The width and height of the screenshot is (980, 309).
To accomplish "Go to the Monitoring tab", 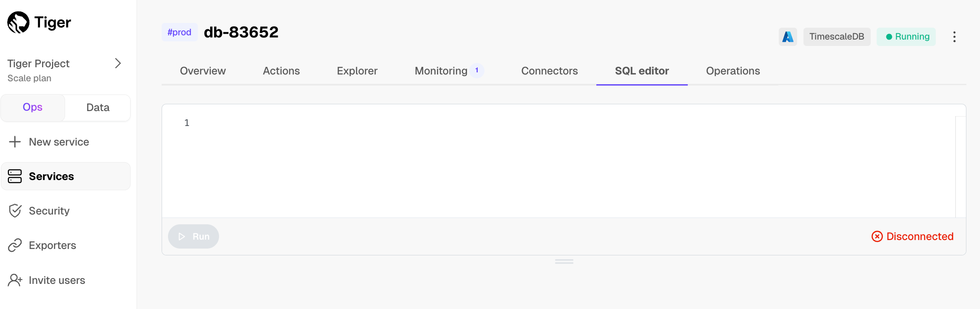I will (441, 71).
